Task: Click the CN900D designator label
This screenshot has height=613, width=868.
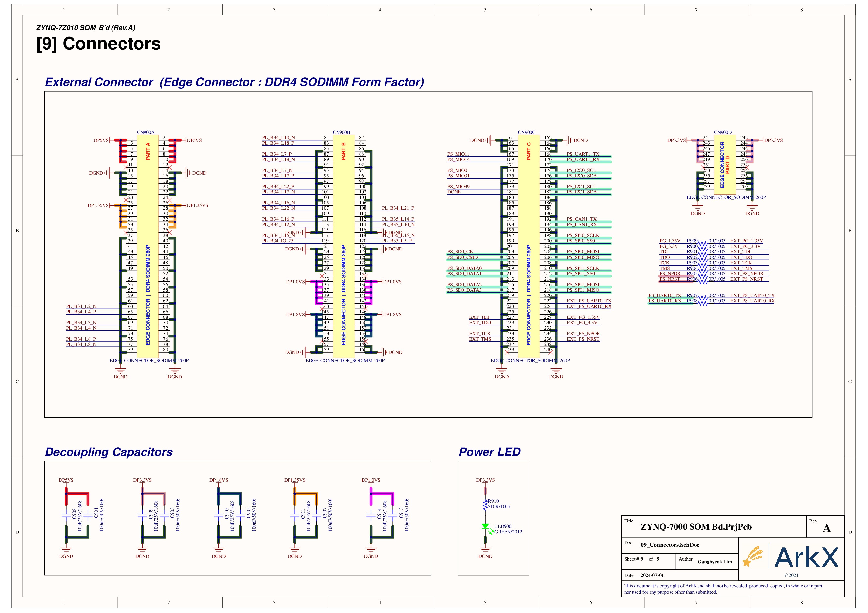Action: 723,132
